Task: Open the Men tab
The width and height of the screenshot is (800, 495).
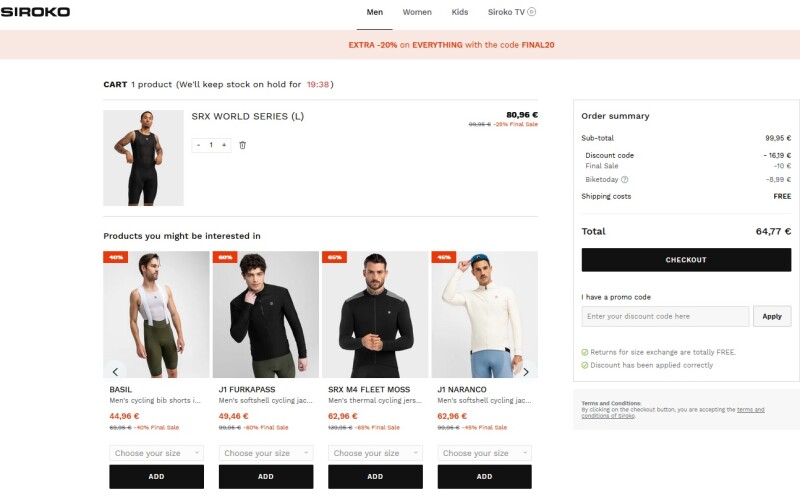Action: 375,12
